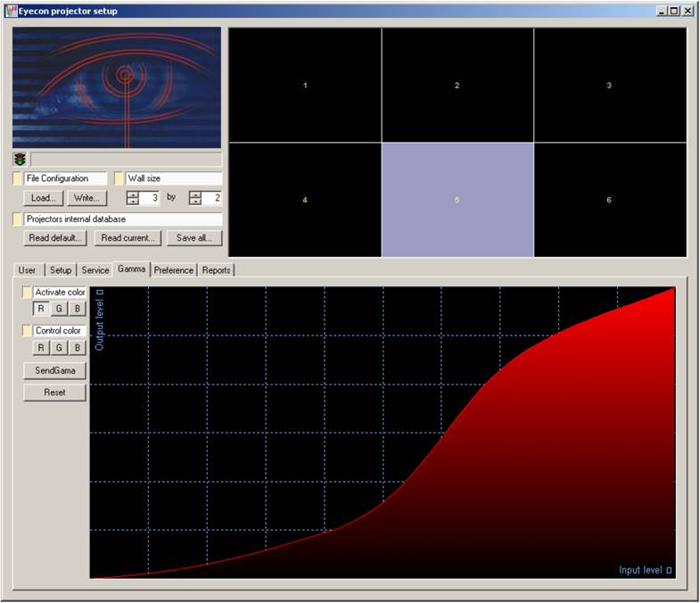Switch to the Service tab
700x603 pixels.
click(95, 270)
